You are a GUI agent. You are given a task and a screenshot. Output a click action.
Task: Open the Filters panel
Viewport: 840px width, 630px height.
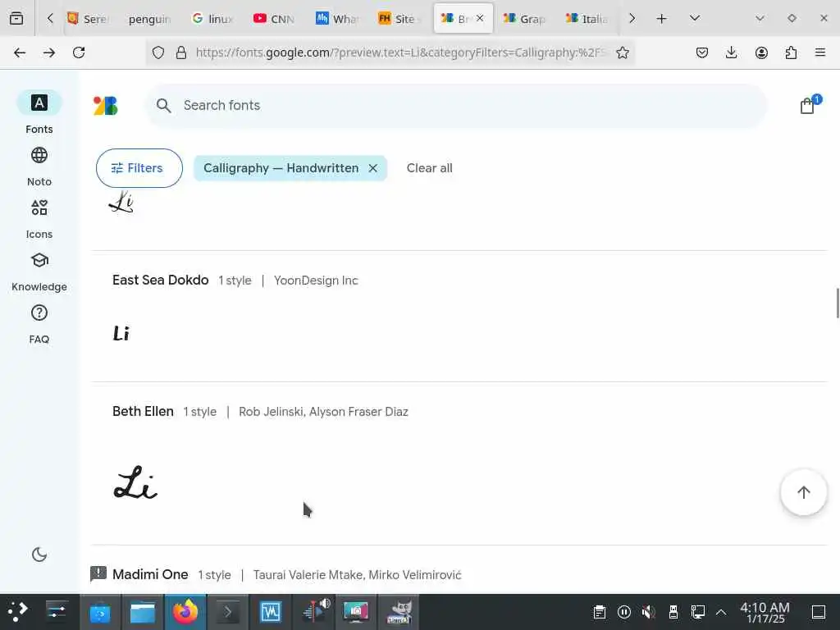pos(139,168)
